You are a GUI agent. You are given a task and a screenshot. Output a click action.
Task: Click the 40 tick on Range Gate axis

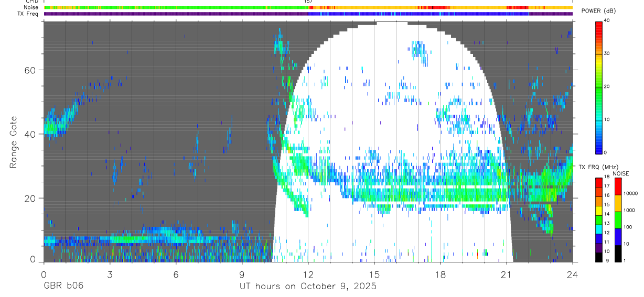31,134
